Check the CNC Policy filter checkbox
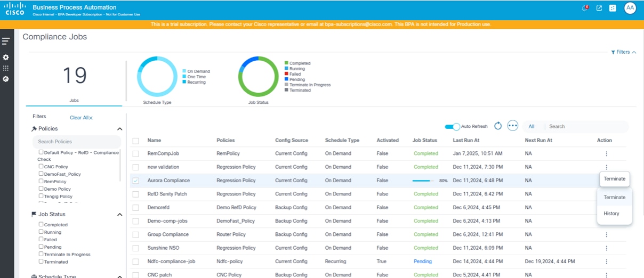Screen dimensions: 644x278 pyautogui.click(x=41, y=167)
